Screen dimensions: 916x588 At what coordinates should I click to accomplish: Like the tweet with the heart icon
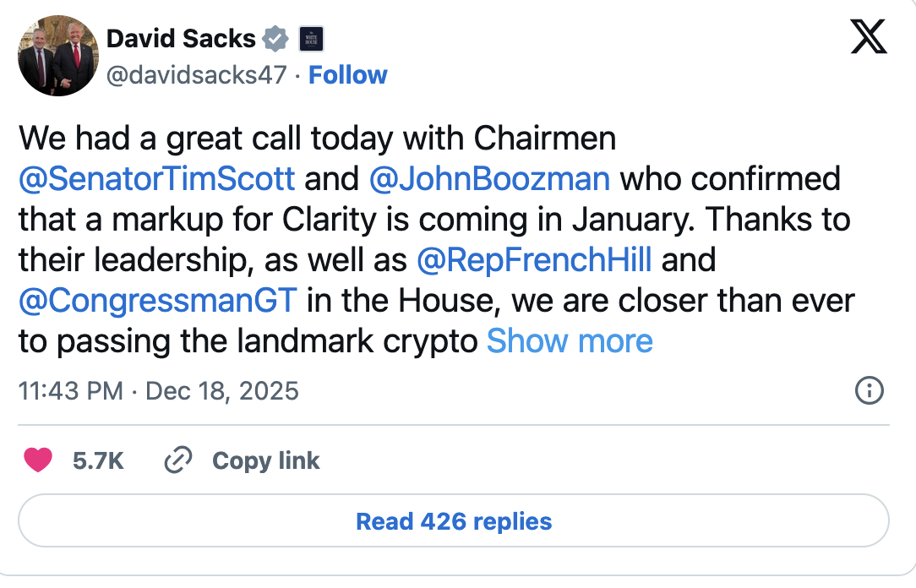(x=38, y=460)
